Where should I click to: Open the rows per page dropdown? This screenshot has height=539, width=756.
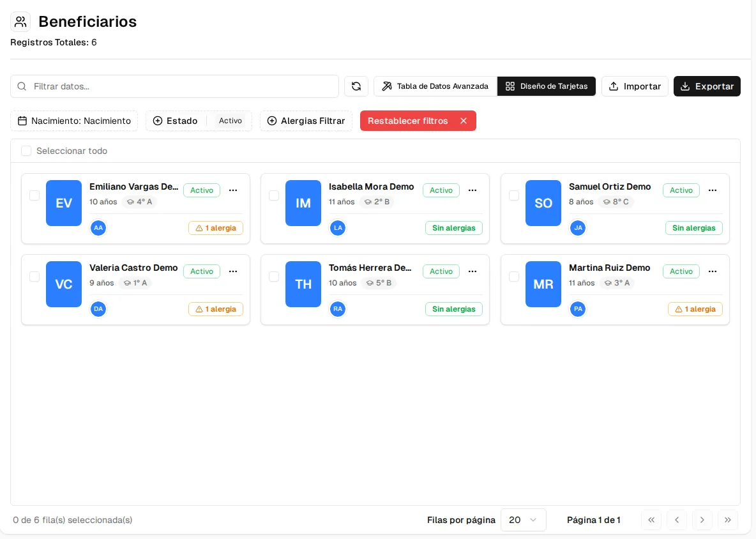coord(523,520)
